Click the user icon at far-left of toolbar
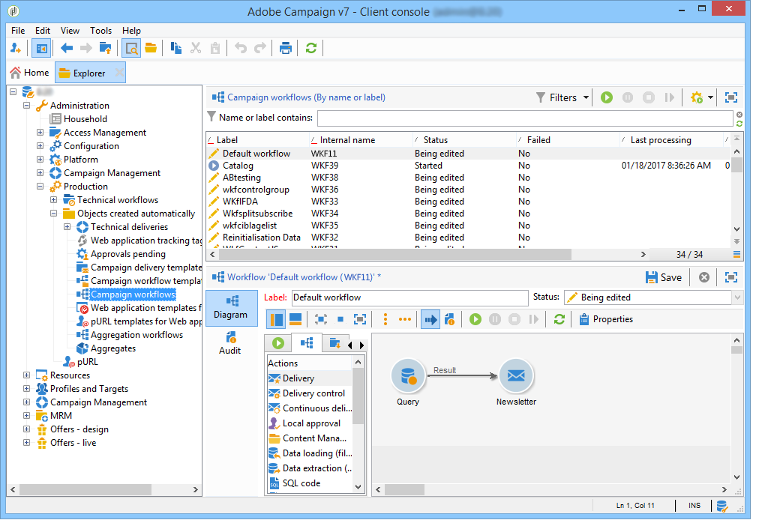759x532 pixels. point(16,49)
